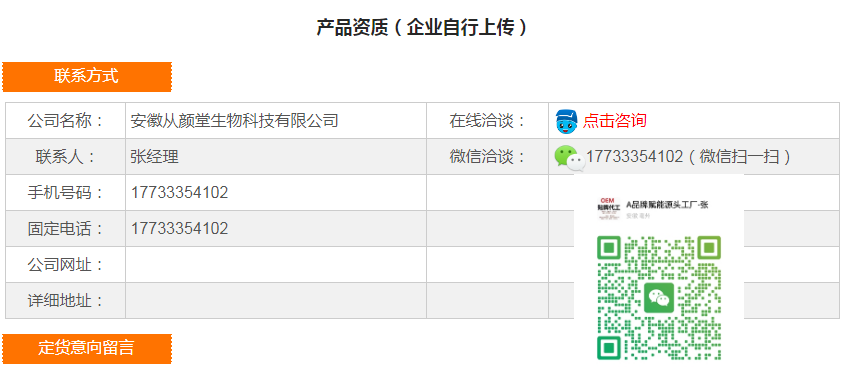Select company name 安徽从颜堂生物科技有限公司
Viewport: 846px width, 372px height.
234,120
